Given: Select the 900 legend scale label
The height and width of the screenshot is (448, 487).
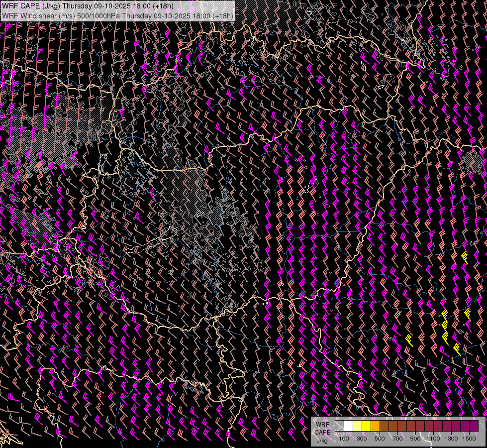Looking at the screenshot, I should (x=415, y=439).
